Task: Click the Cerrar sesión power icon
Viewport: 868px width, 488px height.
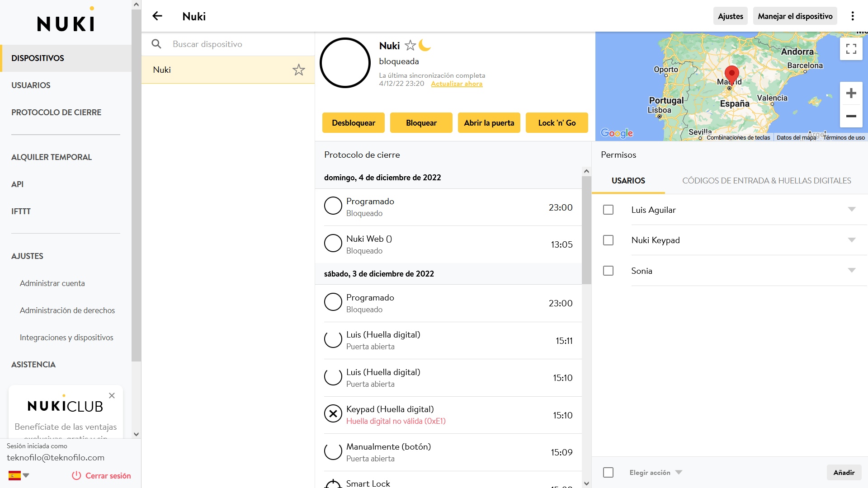Action: coord(76,476)
